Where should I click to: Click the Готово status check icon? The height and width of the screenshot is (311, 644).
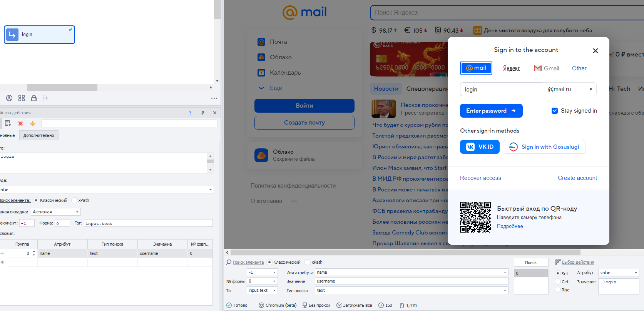[x=229, y=305]
